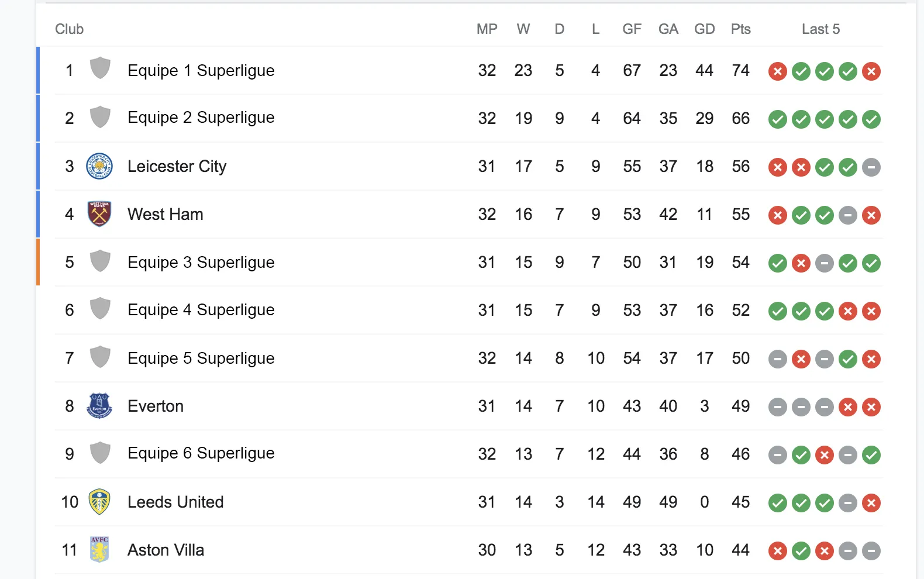Click Leicester City's most recent draw icon

[871, 167]
